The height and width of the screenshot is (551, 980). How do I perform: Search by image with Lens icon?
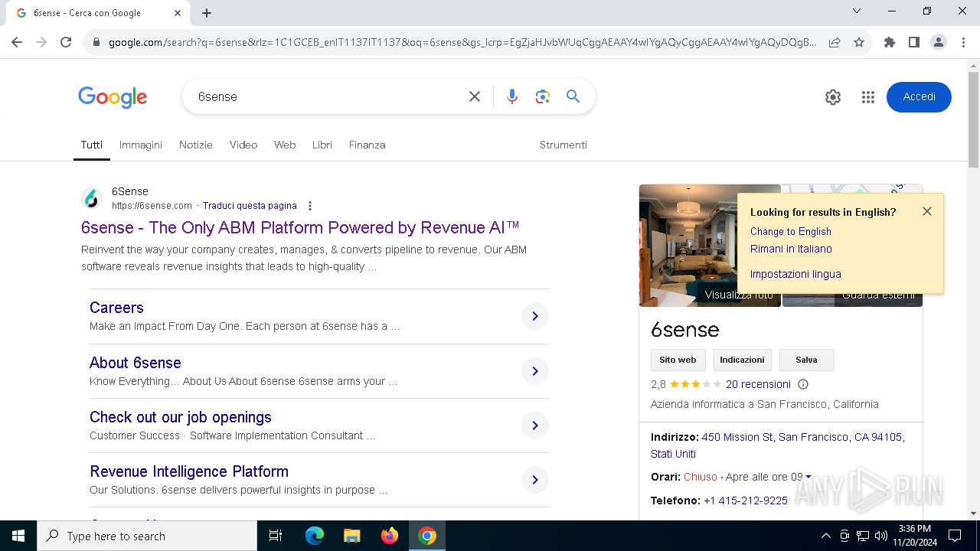pos(543,96)
